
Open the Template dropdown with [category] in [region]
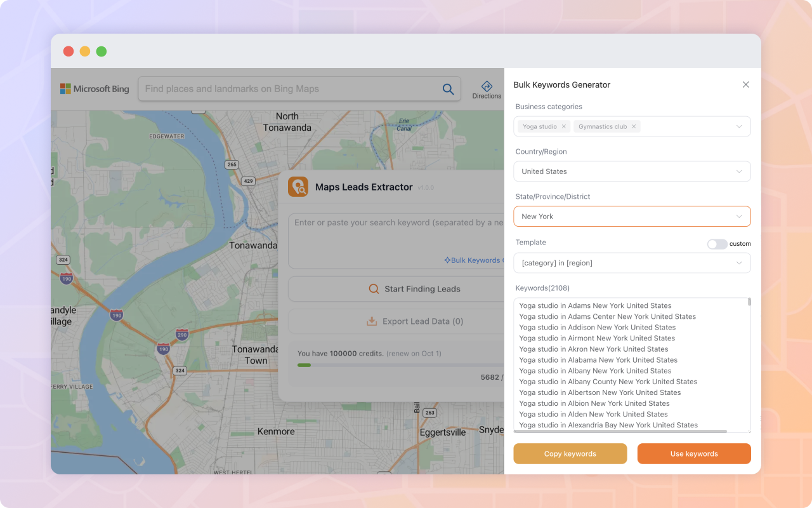coord(632,263)
